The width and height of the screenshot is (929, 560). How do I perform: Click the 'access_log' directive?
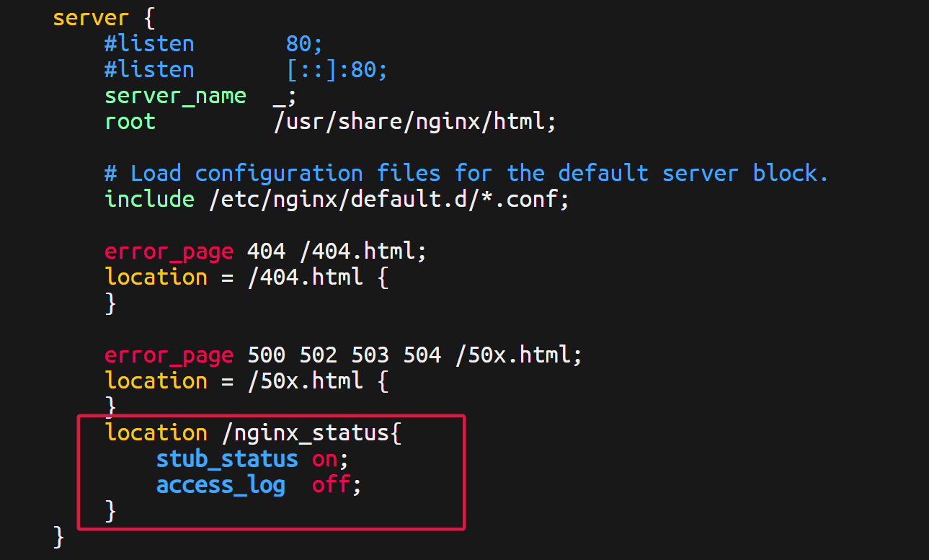coord(221,485)
